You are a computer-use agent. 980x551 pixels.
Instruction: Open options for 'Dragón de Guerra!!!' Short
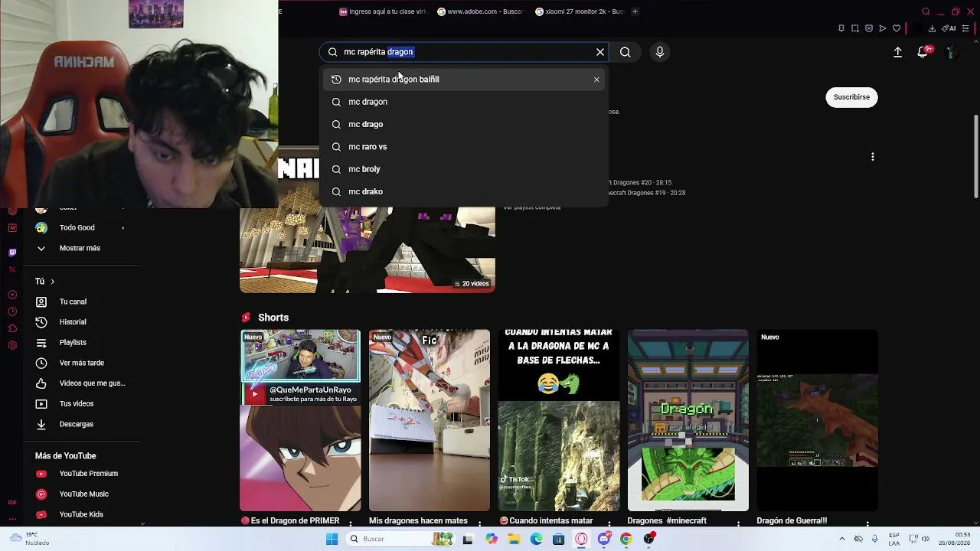coord(868,523)
